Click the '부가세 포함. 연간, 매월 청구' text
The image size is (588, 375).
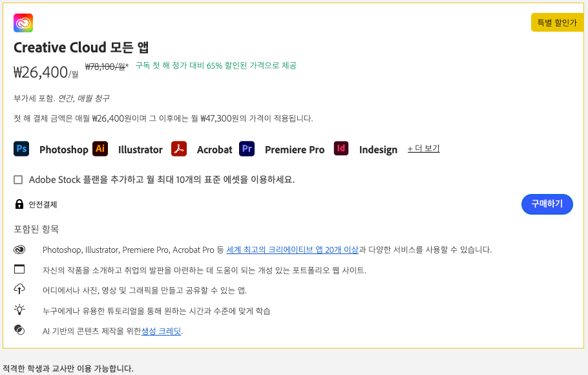pyautogui.click(x=61, y=98)
